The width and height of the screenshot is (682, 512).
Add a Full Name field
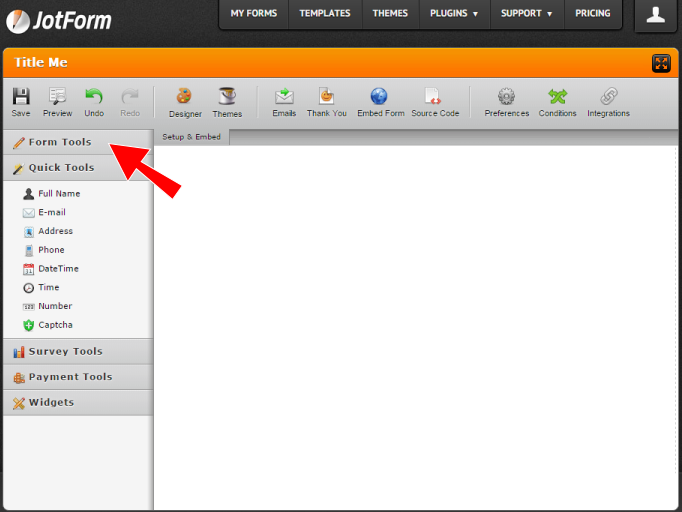click(52, 194)
